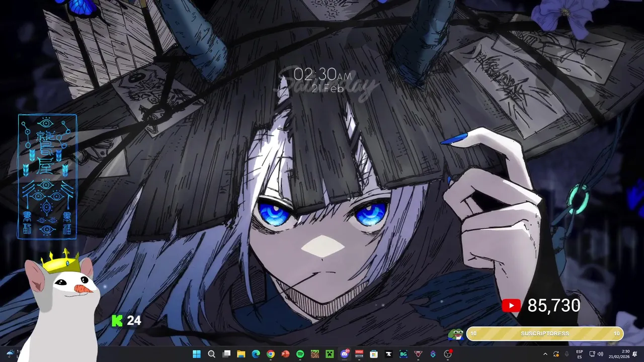
Task: Open Spotify from the taskbar
Action: click(300, 354)
